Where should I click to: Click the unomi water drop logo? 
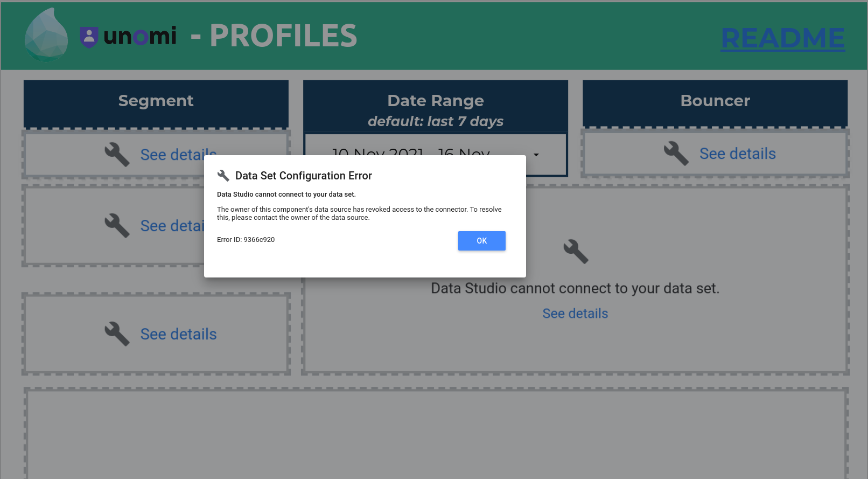coord(46,35)
